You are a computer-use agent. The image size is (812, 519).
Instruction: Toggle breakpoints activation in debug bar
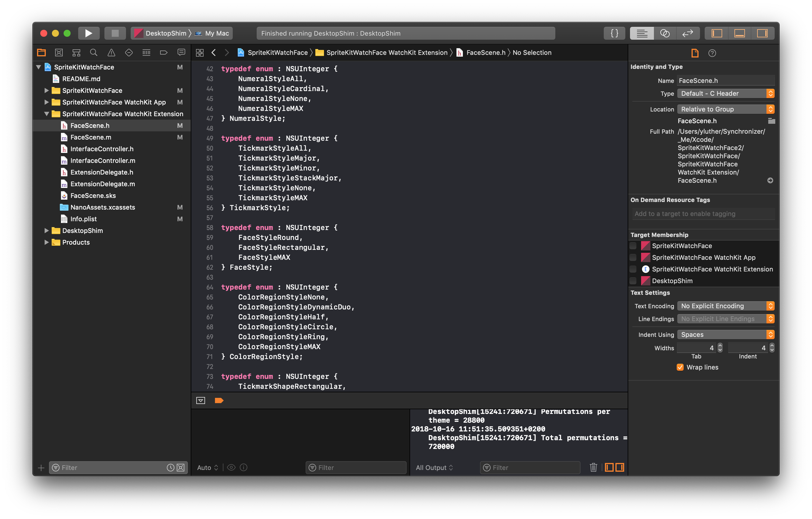219,400
